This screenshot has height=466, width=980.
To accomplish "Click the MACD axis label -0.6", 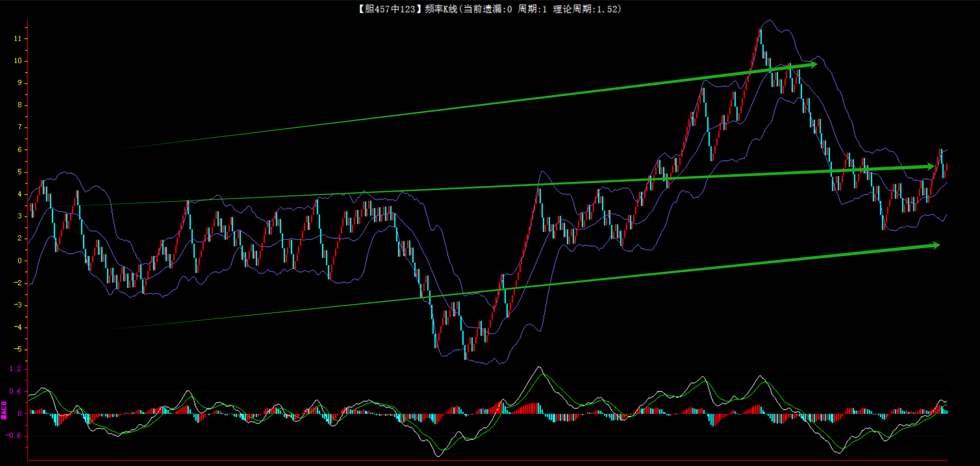I will pyautogui.click(x=14, y=435).
